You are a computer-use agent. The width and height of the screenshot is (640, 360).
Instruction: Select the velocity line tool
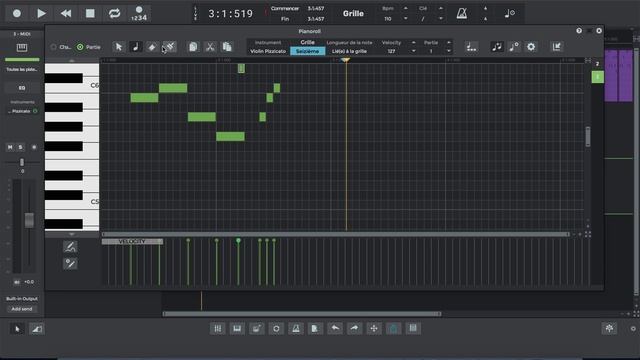point(70,263)
